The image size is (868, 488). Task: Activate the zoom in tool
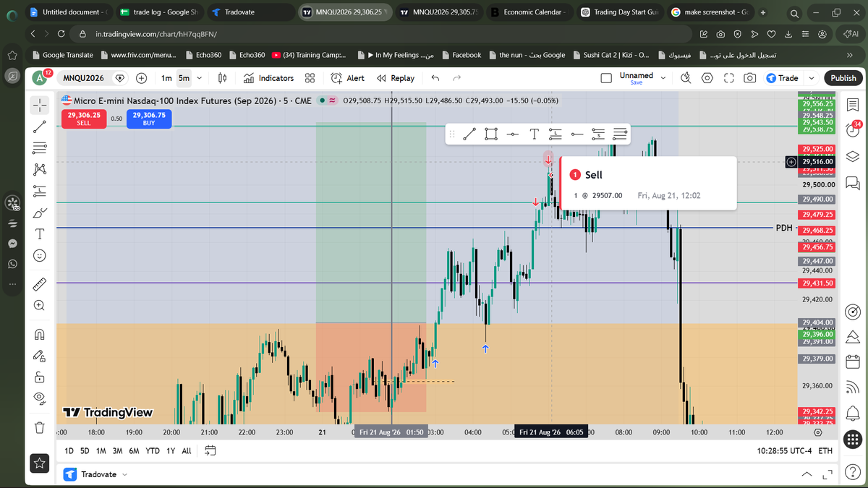pyautogui.click(x=40, y=305)
